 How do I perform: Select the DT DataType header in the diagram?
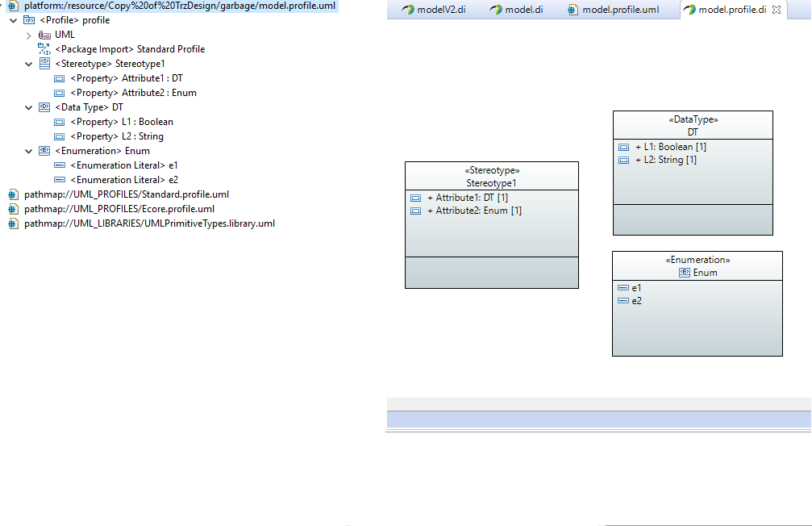point(693,126)
